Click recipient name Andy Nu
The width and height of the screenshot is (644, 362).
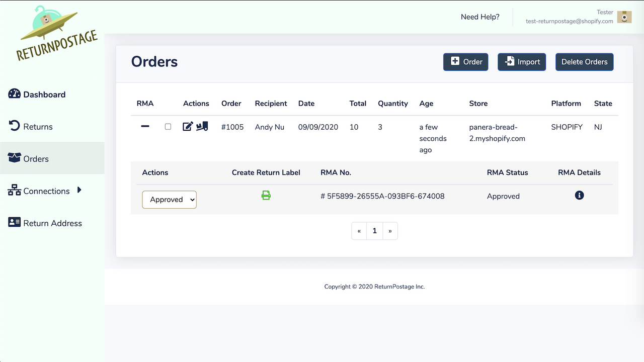[270, 127]
